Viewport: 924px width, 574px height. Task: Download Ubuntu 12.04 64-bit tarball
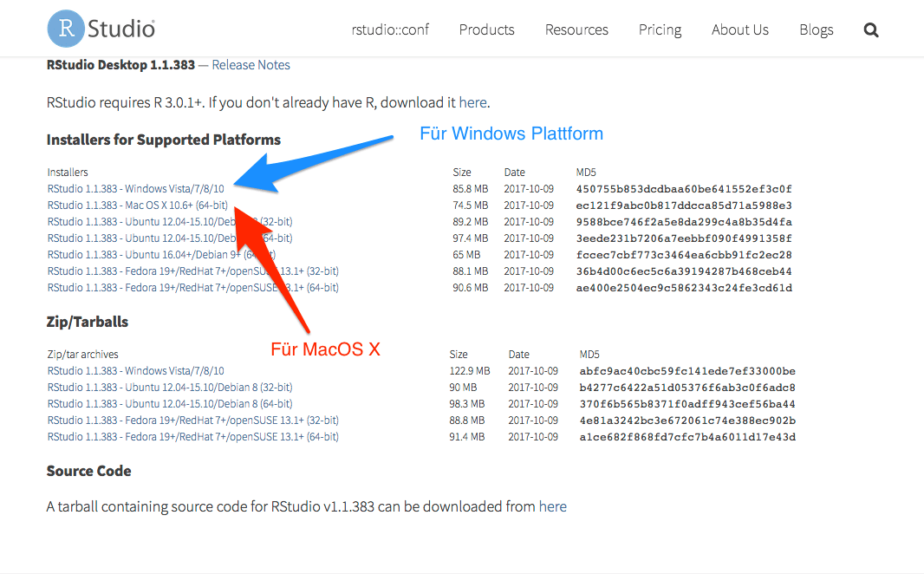169,404
